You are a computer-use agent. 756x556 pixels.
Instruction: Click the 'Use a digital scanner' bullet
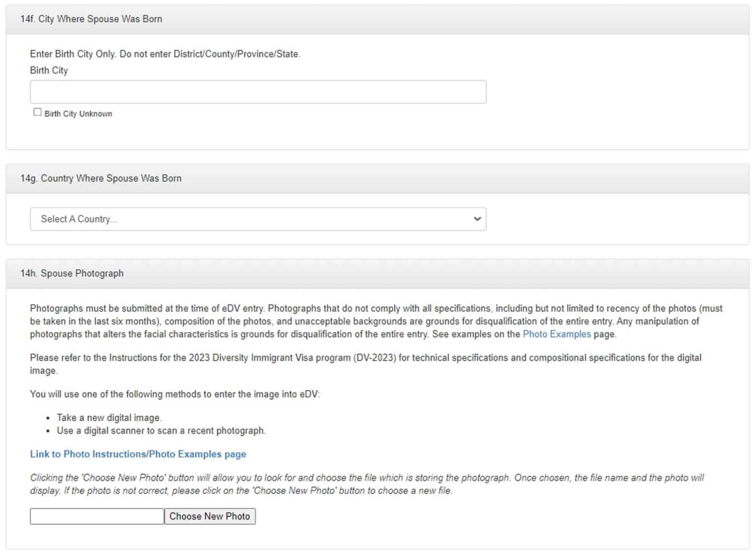point(161,430)
